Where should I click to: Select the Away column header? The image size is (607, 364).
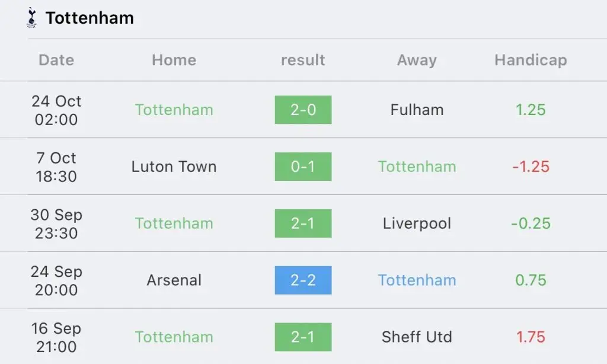(x=417, y=60)
